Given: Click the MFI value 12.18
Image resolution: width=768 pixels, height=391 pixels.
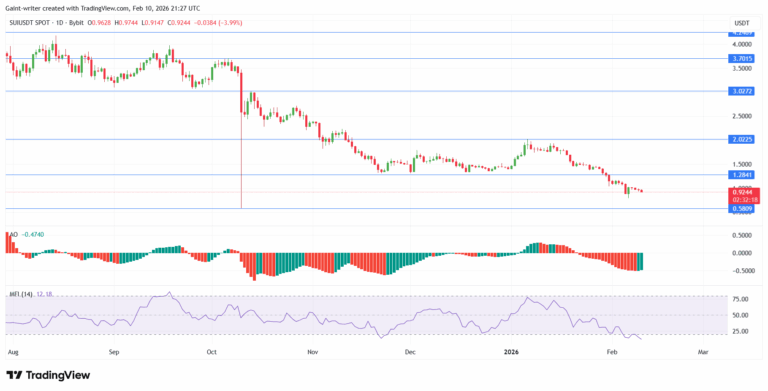Looking at the screenshot, I should tap(44, 294).
